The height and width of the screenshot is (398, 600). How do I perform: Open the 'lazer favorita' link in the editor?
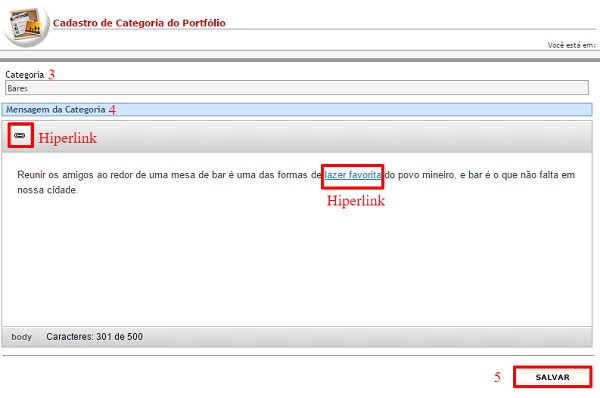click(x=353, y=175)
